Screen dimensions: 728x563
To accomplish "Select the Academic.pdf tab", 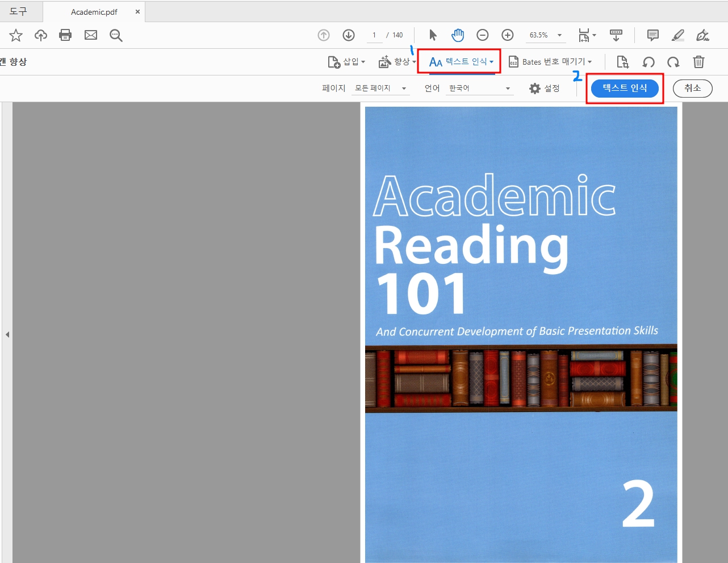I will tap(94, 12).
